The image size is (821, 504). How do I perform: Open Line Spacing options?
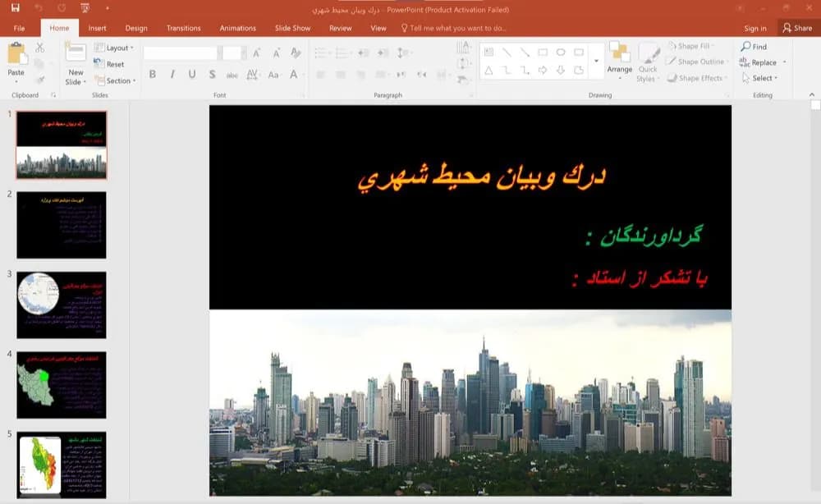point(403,53)
